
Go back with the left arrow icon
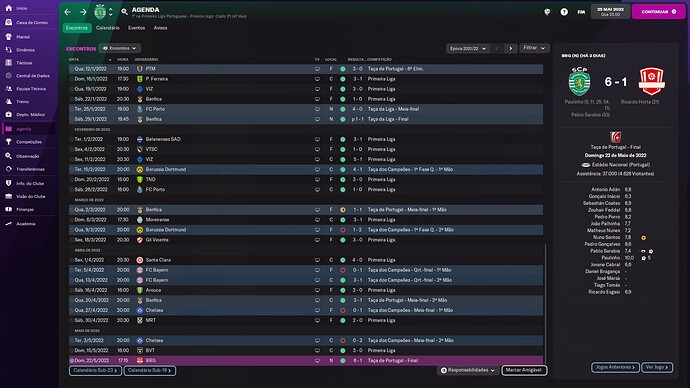68,12
